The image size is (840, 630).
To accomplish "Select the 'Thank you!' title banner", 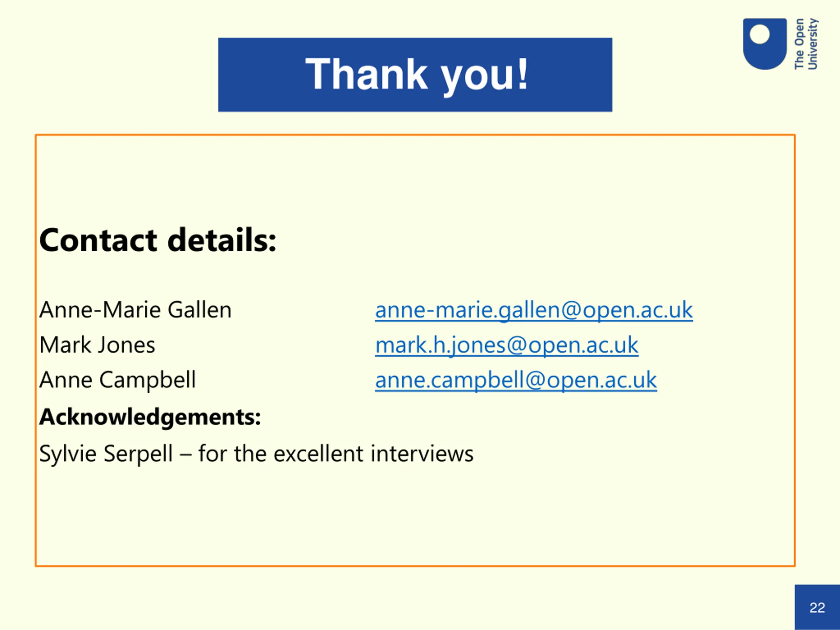I will pyautogui.click(x=415, y=75).
